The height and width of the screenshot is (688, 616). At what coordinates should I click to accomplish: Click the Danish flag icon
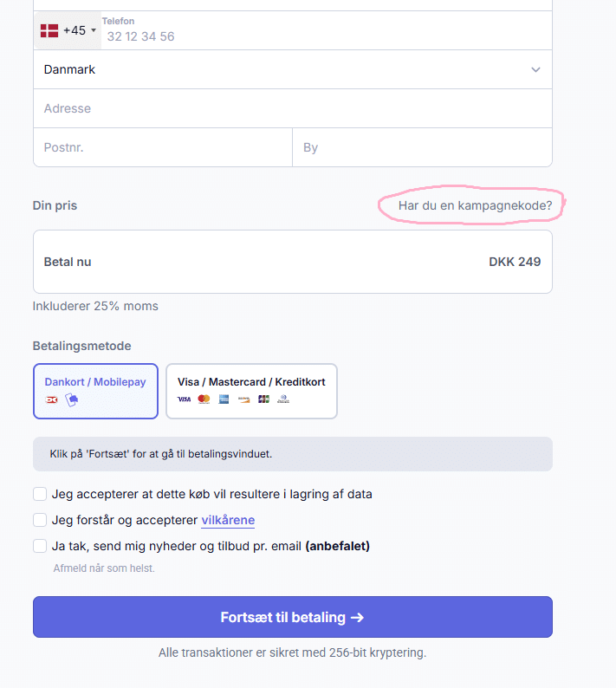[49, 30]
